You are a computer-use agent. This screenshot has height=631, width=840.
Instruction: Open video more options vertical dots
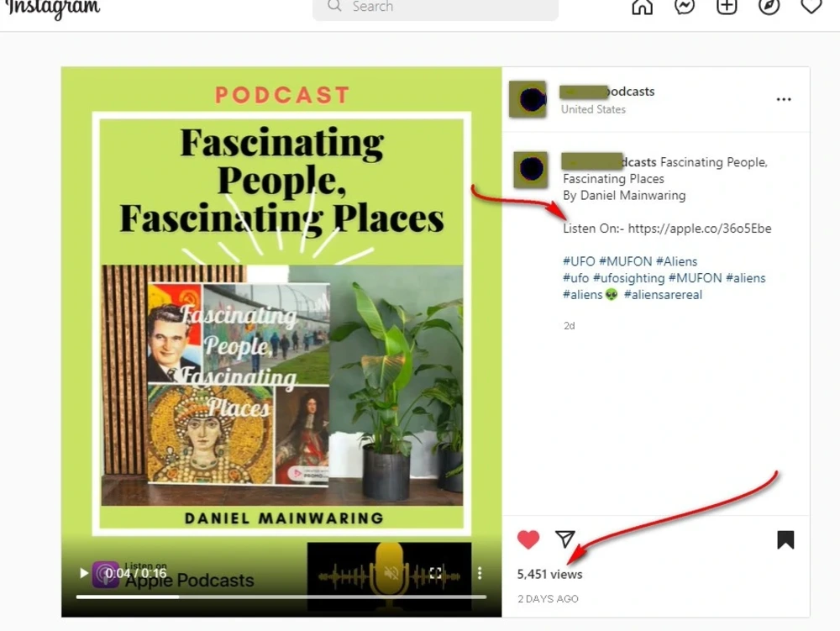tap(480, 573)
